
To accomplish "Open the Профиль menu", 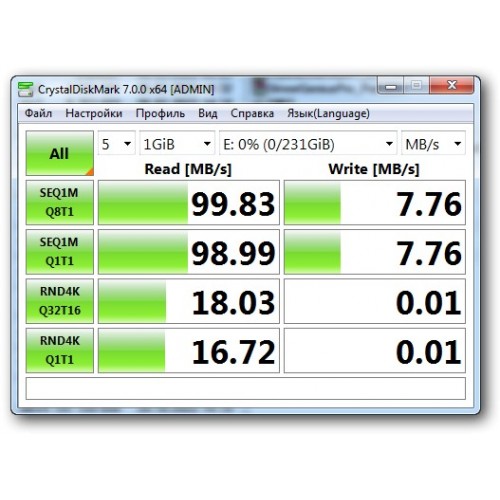I will (x=160, y=113).
